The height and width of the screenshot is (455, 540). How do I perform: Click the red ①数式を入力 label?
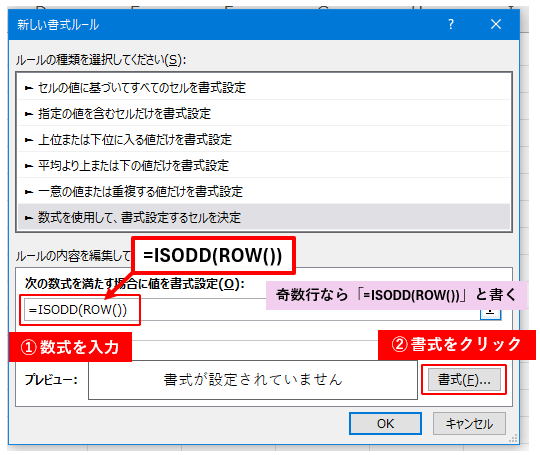[x=70, y=347]
